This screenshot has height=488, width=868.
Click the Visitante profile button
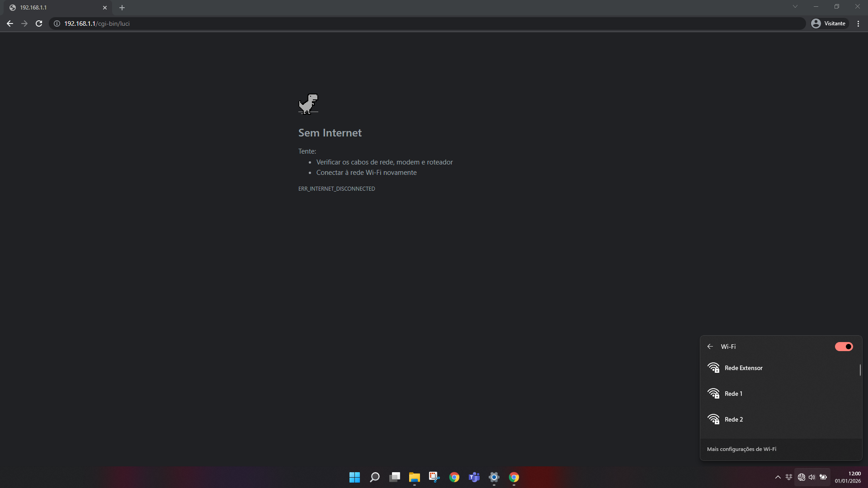point(829,23)
